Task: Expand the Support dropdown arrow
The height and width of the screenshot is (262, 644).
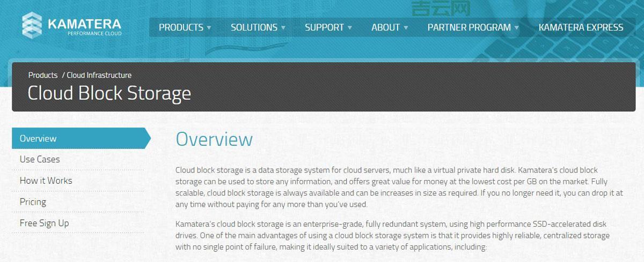Action: click(349, 27)
